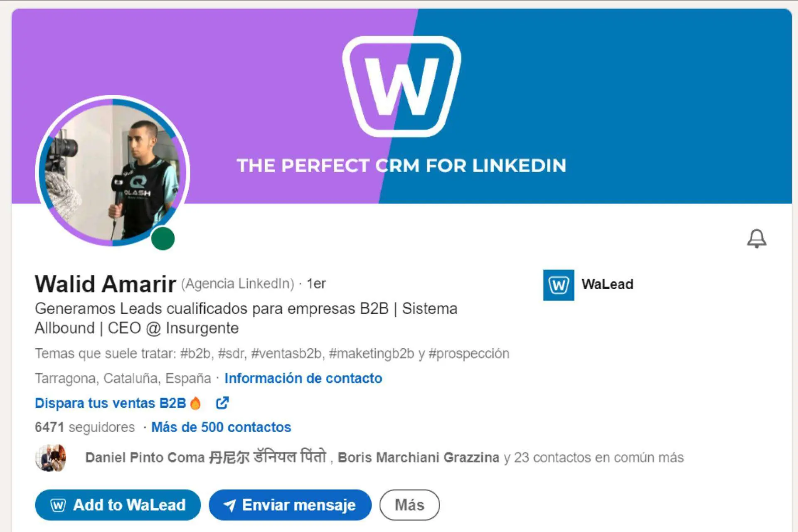The width and height of the screenshot is (798, 532).
Task: Click the large W logo in banner
Action: 401,86
